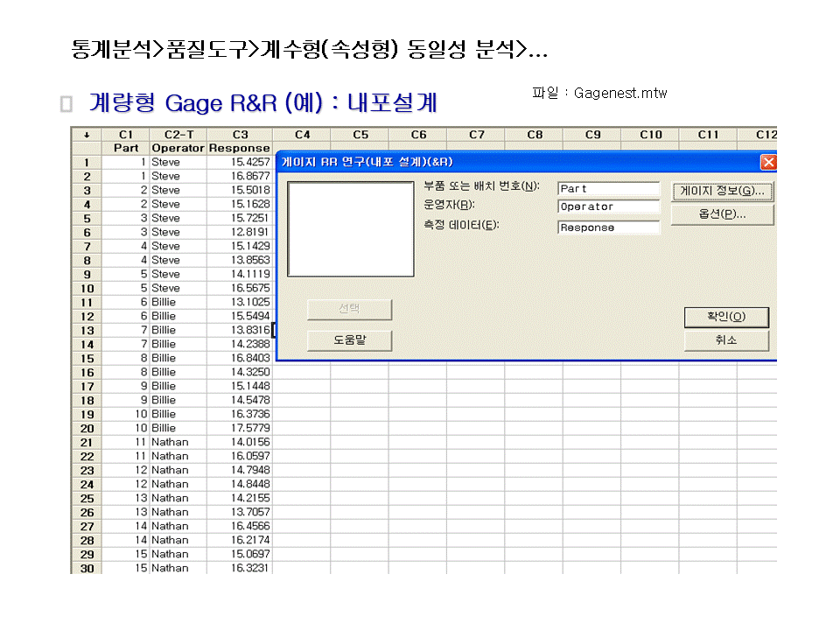The height and width of the screenshot is (630, 840).
Task: Click the Response column name cell
Action: [240, 148]
